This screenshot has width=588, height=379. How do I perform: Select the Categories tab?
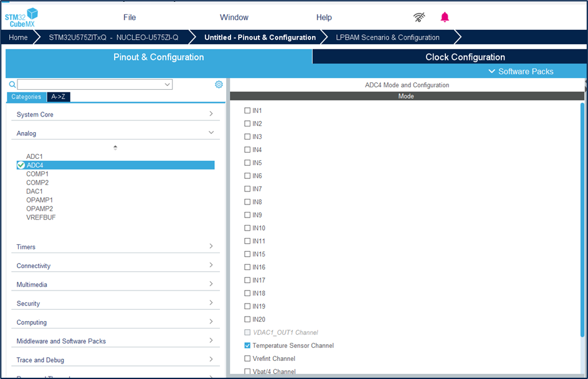click(x=26, y=97)
